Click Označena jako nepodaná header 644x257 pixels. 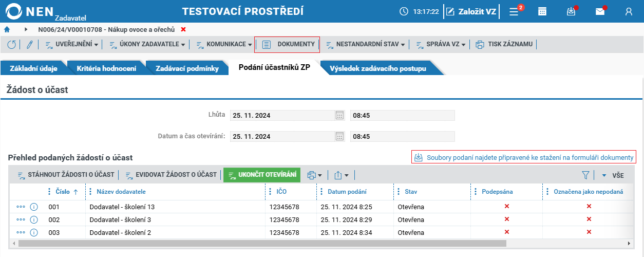pyautogui.click(x=588, y=192)
